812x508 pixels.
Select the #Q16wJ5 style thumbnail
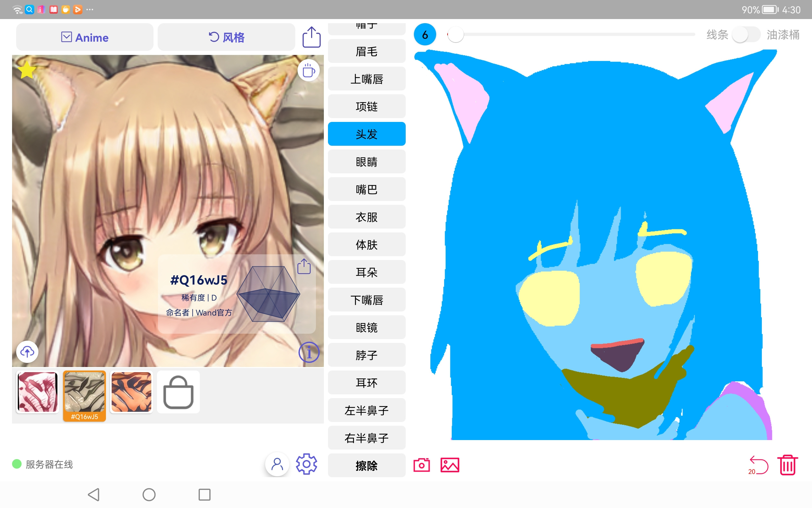pyautogui.click(x=85, y=396)
